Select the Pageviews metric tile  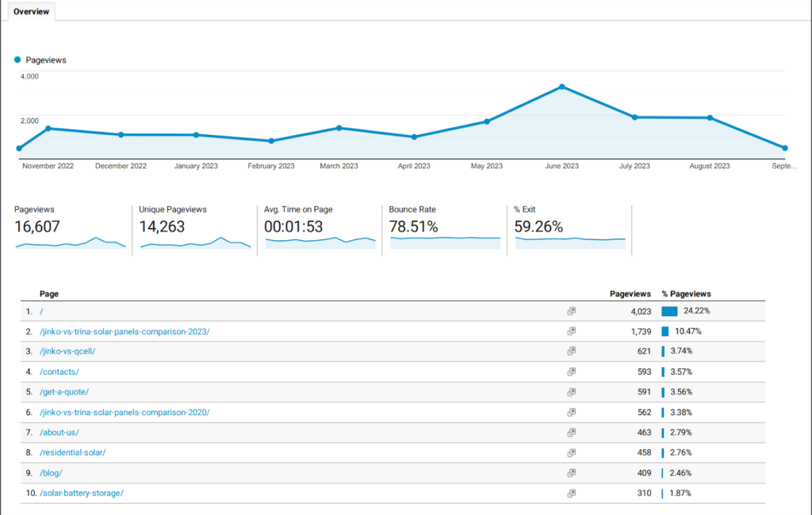pos(70,228)
